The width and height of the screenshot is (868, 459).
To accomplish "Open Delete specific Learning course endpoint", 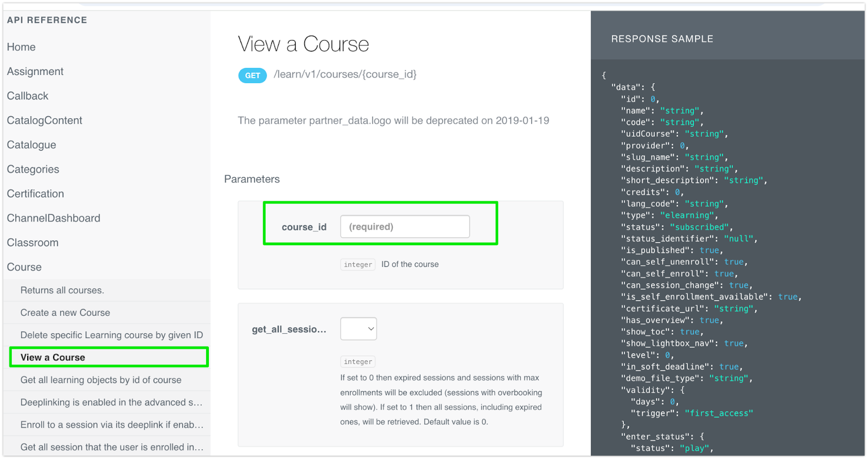I will pyautogui.click(x=112, y=335).
